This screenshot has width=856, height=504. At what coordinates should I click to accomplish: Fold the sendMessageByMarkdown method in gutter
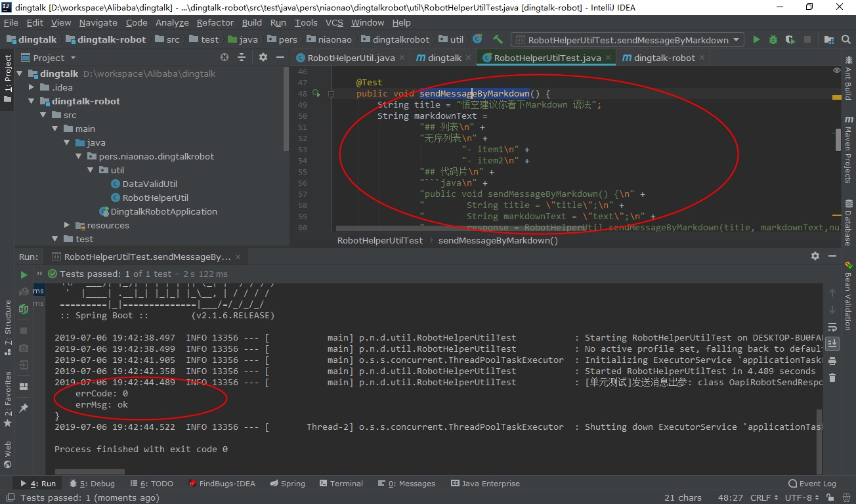point(331,94)
